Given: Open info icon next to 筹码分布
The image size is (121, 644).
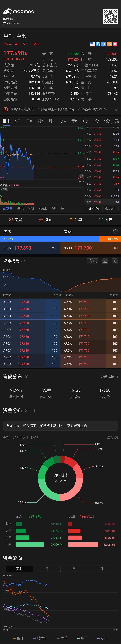Looking at the screenshot, I should coord(27,377).
